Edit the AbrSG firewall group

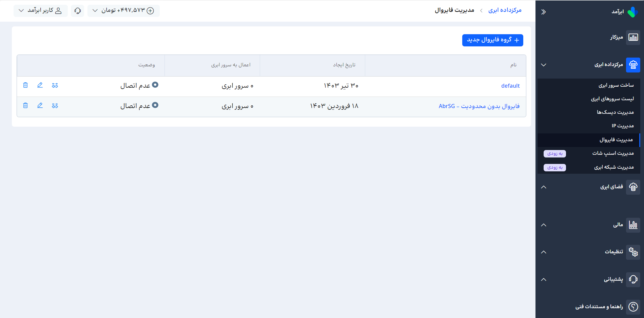(40, 105)
